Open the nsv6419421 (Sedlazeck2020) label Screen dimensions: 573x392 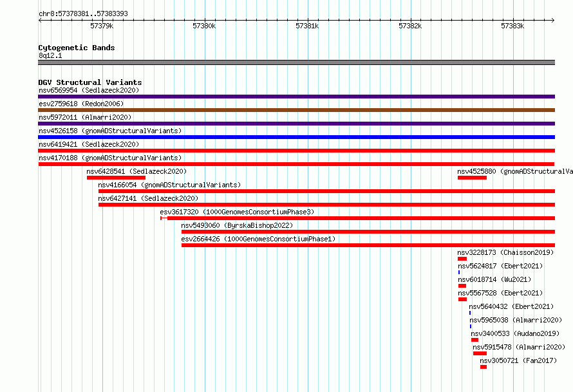pos(89,144)
